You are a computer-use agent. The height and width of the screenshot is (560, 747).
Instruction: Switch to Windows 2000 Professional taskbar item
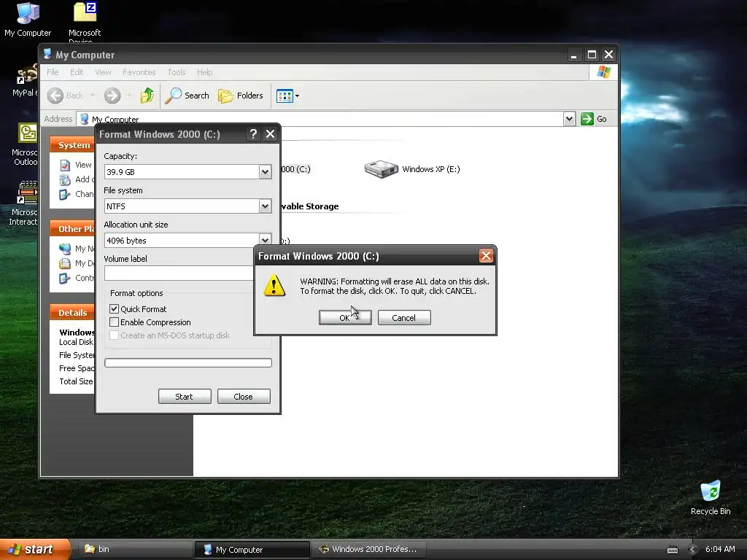368,549
